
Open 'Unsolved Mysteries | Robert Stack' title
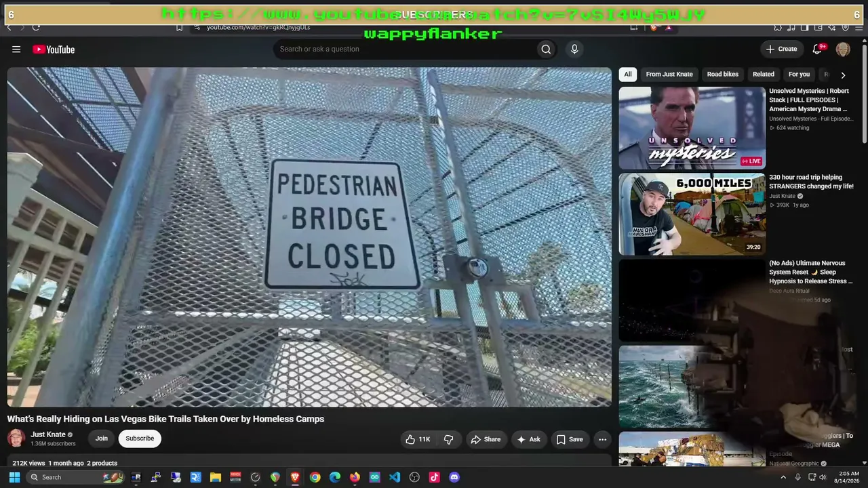tap(808, 100)
